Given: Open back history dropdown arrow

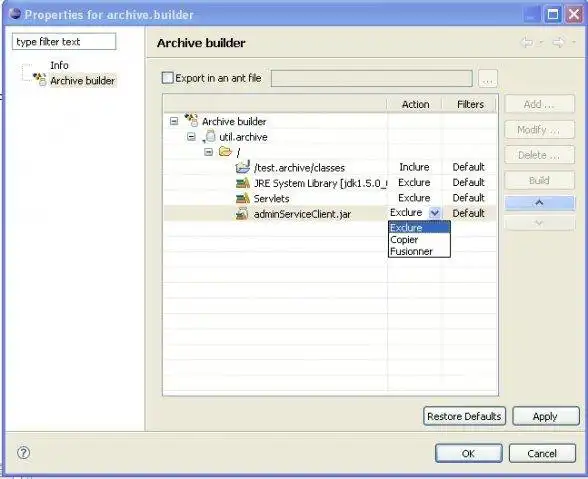Looking at the screenshot, I should [541, 43].
